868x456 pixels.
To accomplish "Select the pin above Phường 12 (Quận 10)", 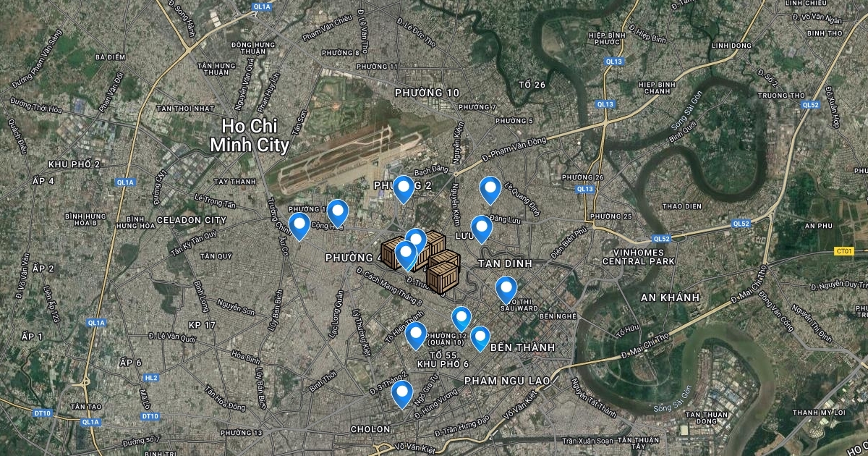I will [461, 318].
